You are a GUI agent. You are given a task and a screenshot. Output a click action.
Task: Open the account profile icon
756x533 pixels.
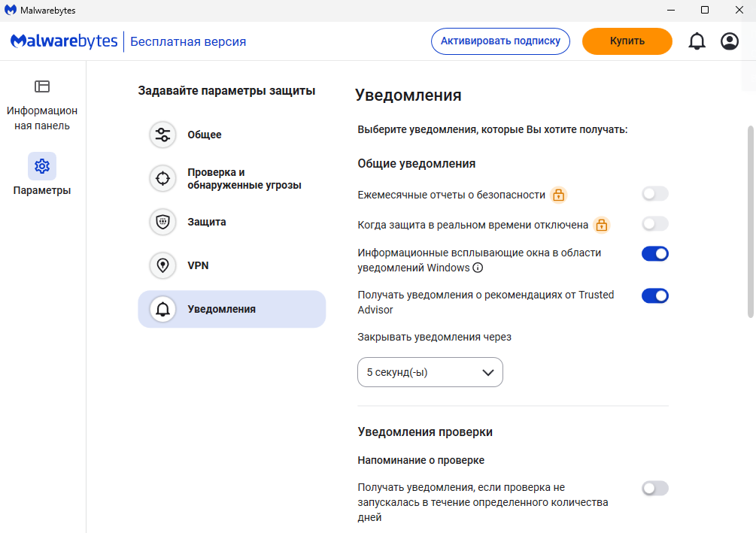(x=729, y=41)
